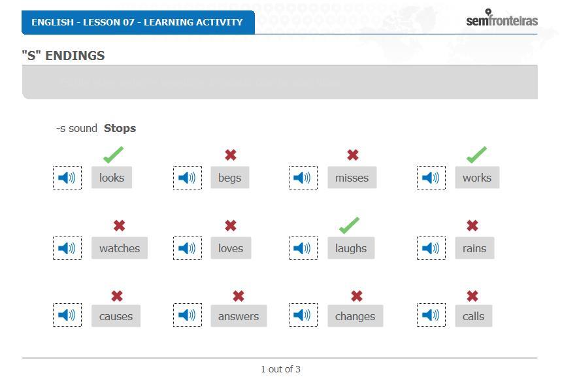This screenshot has width=562, height=392.
Task: Select the laughs word tile
Action: [351, 248]
